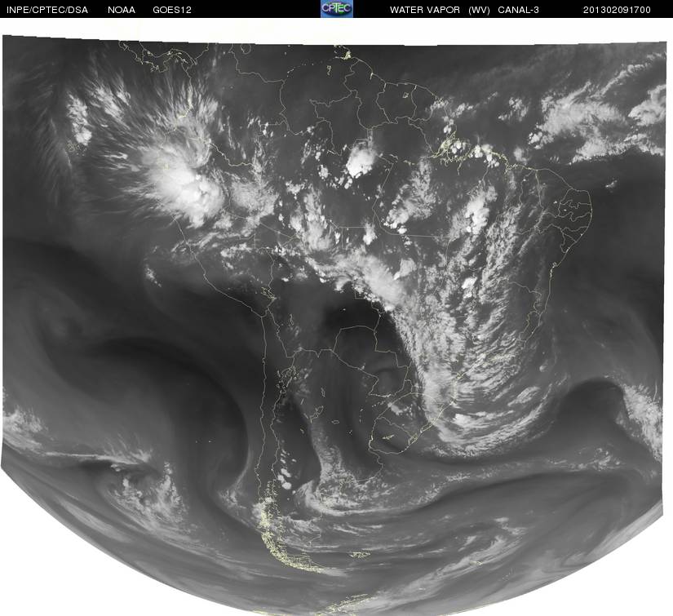Click the WATER VAPOR header text
Viewport: 673px width, 616px height.
[x=424, y=10]
